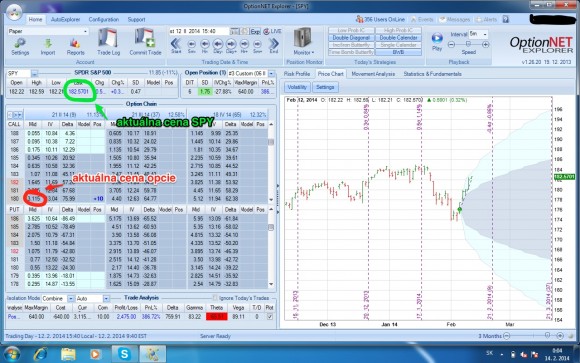Click the Commit Trade icon
The width and height of the screenshot is (580, 363).
pyautogui.click(x=145, y=42)
